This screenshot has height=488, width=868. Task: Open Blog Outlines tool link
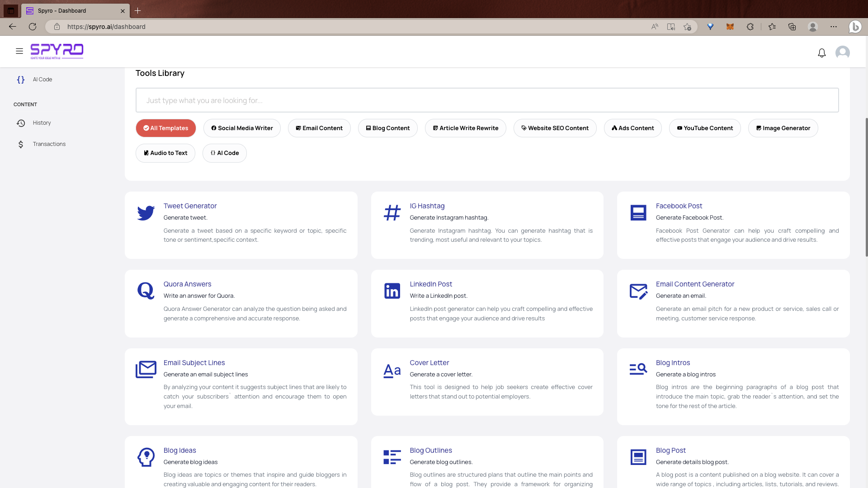tap(431, 450)
